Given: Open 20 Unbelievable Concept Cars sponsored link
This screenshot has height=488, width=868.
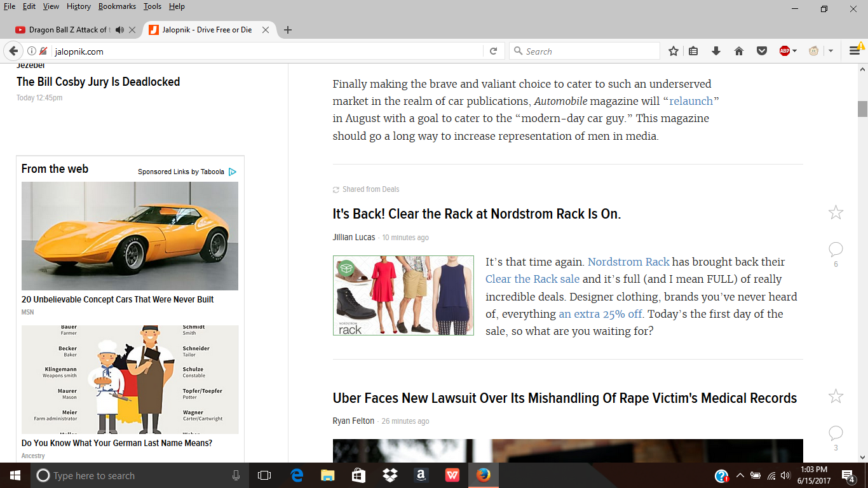Looking at the screenshot, I should pyautogui.click(x=118, y=299).
